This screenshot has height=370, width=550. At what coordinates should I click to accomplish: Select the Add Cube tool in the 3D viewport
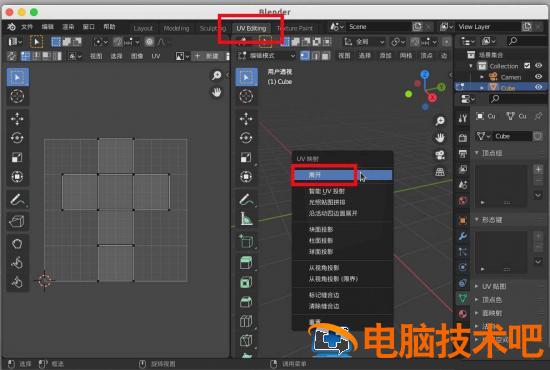(x=246, y=241)
